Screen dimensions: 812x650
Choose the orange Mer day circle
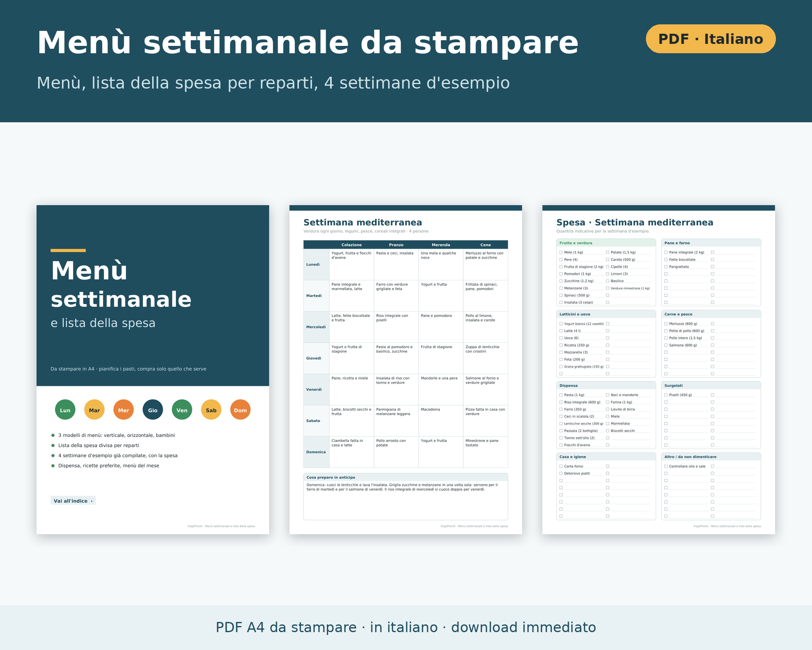click(124, 409)
